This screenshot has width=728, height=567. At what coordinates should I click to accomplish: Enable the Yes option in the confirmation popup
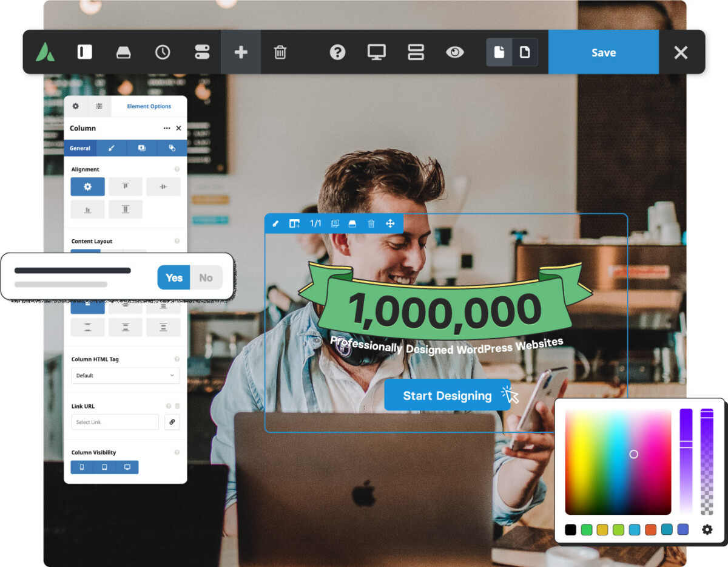[174, 277]
